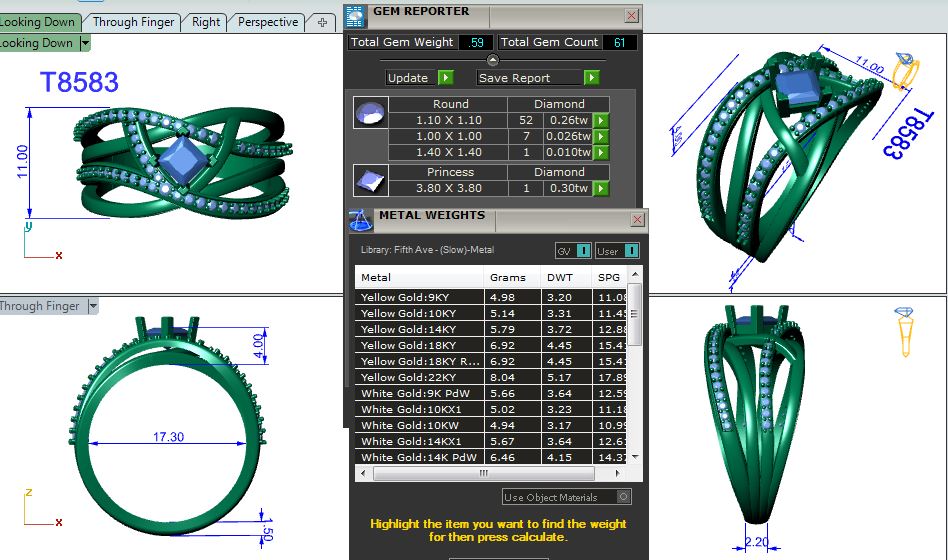The height and width of the screenshot is (560, 948).
Task: Open the Through Finger viewport dropdown
Action: click(x=93, y=307)
